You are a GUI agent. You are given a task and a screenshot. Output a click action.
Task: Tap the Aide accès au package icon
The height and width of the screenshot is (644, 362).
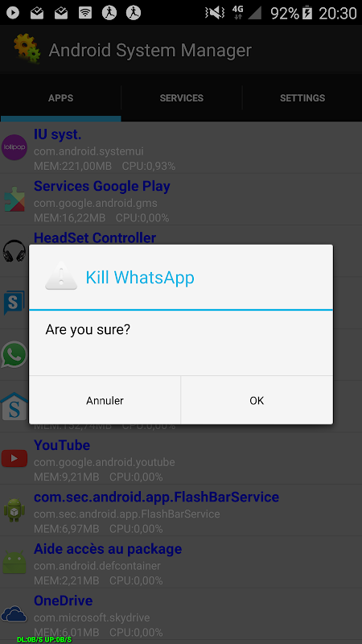click(x=14, y=562)
